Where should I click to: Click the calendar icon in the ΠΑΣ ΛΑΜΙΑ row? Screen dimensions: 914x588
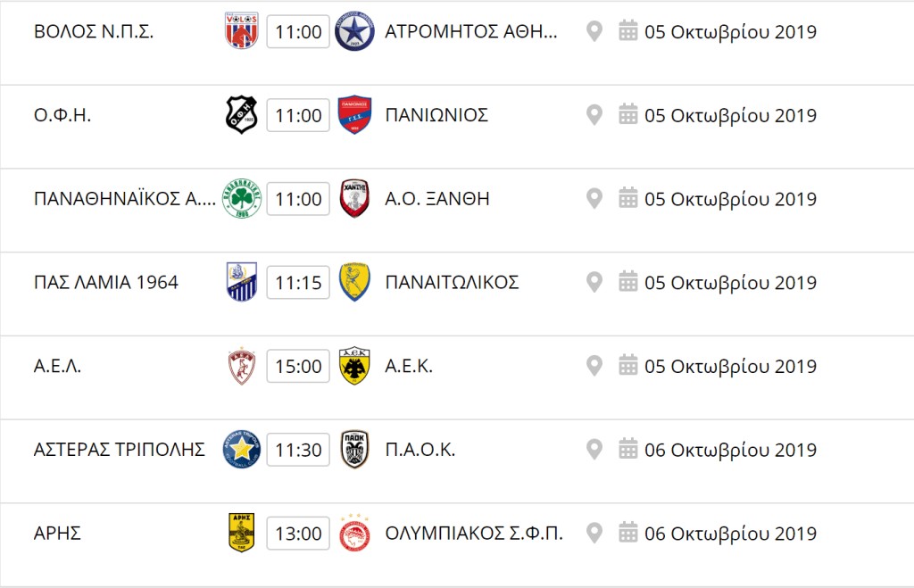[627, 281]
